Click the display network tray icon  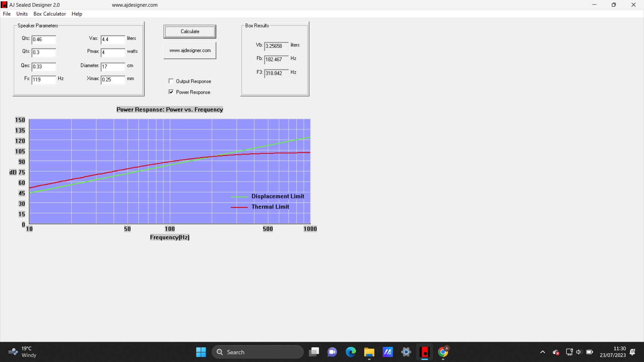point(569,352)
